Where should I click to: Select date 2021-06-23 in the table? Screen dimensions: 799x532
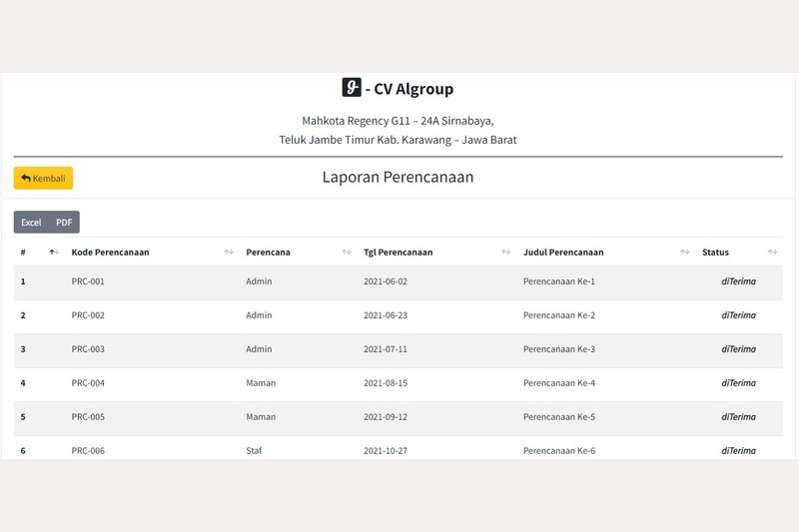(x=386, y=315)
